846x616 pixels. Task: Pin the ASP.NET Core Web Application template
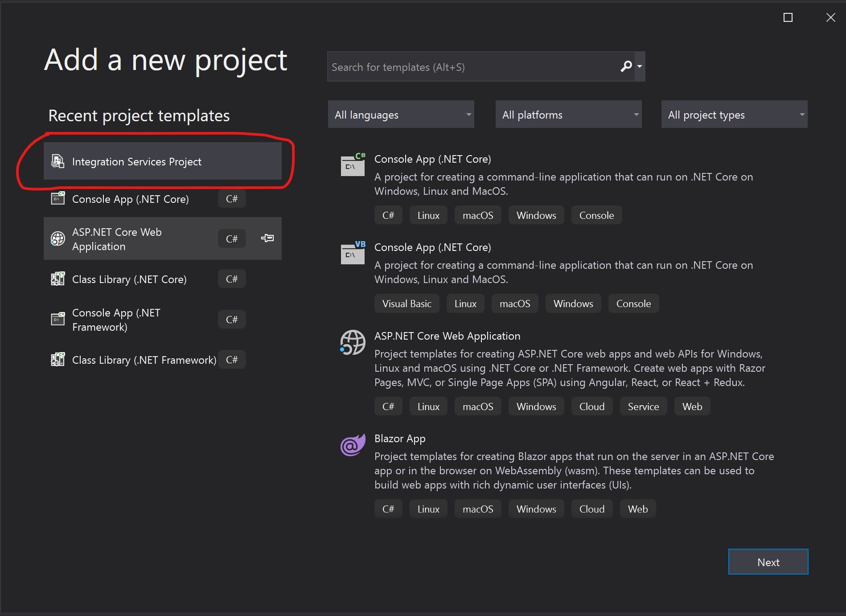pos(267,238)
